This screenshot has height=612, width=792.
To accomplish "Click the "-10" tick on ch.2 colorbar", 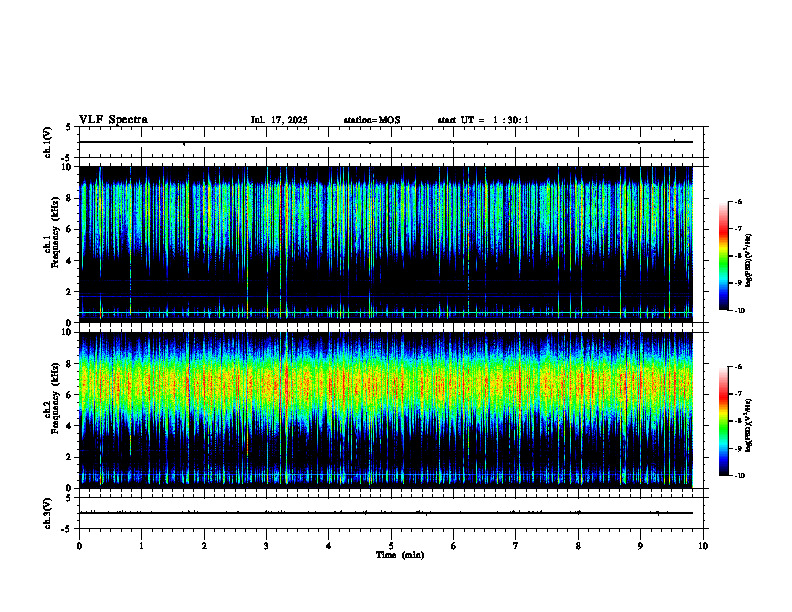I will click(739, 476).
